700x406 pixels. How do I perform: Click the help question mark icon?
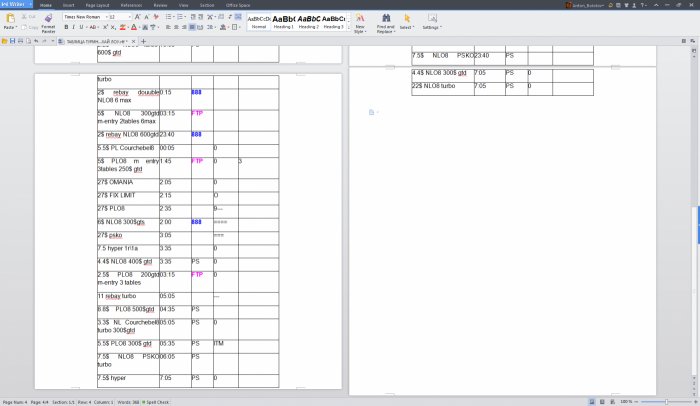[643, 5]
